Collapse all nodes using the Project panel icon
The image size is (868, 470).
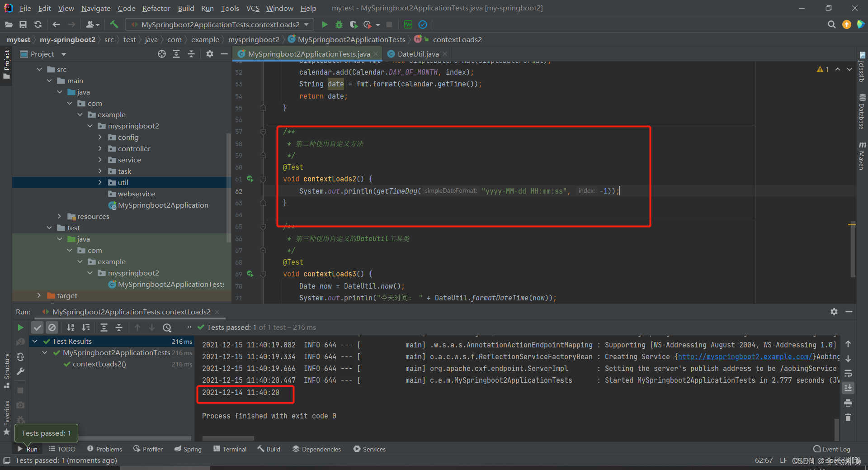coord(191,54)
